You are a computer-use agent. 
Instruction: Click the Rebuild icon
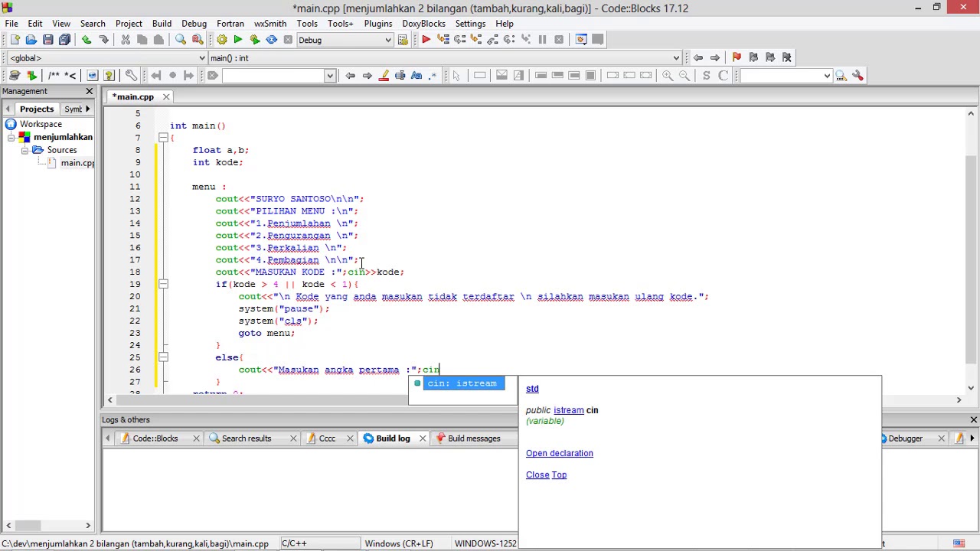(272, 40)
